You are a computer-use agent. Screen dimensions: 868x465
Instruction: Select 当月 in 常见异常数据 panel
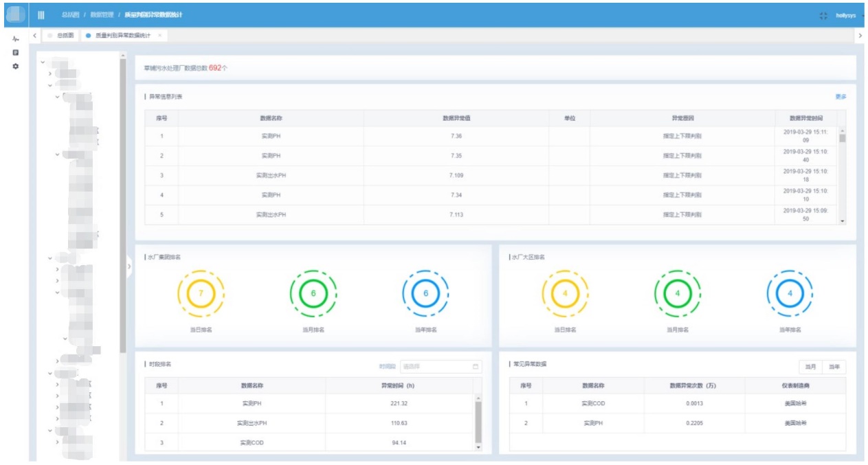point(810,367)
